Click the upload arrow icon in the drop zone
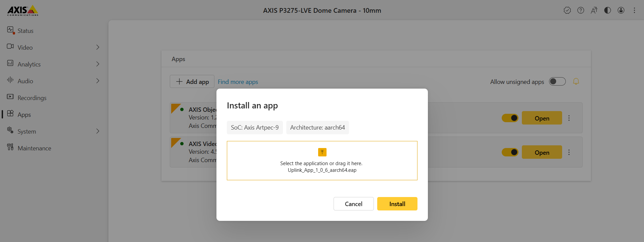 tap(322, 152)
